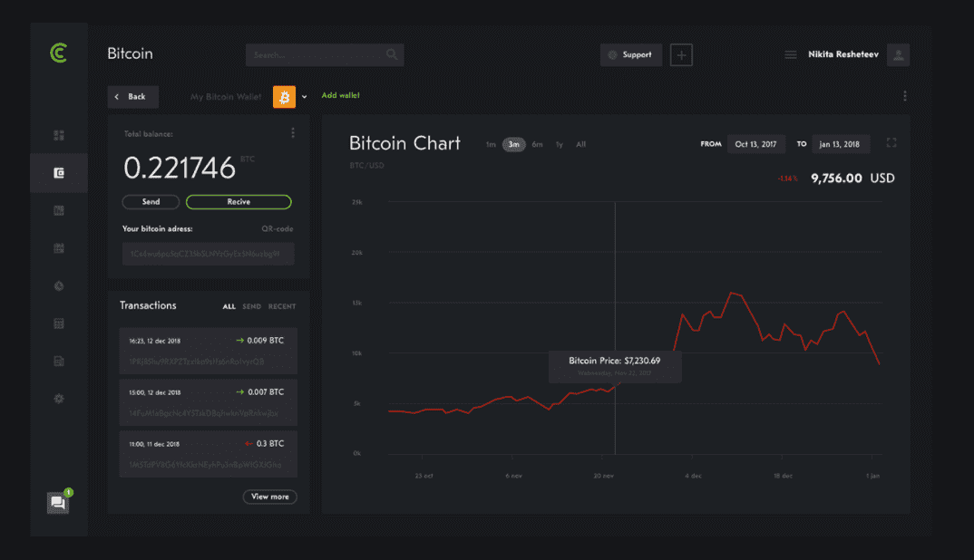Click the 0.221746 balance value
The height and width of the screenshot is (560, 974).
coord(180,169)
